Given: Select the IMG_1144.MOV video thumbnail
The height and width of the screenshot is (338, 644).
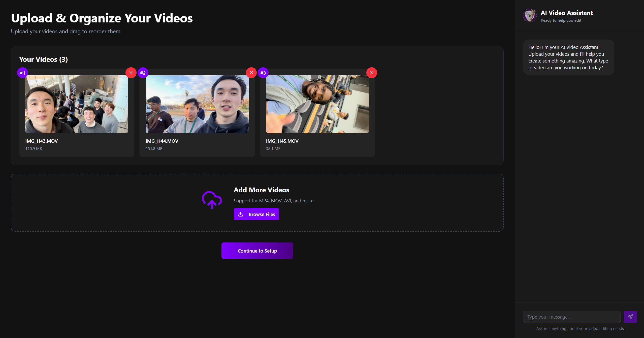Looking at the screenshot, I should [x=197, y=104].
